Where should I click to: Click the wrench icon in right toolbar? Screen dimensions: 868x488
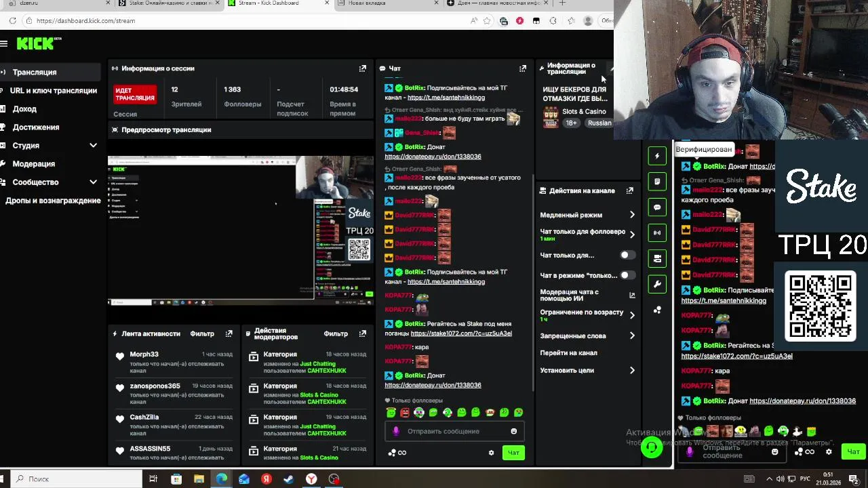(656, 284)
